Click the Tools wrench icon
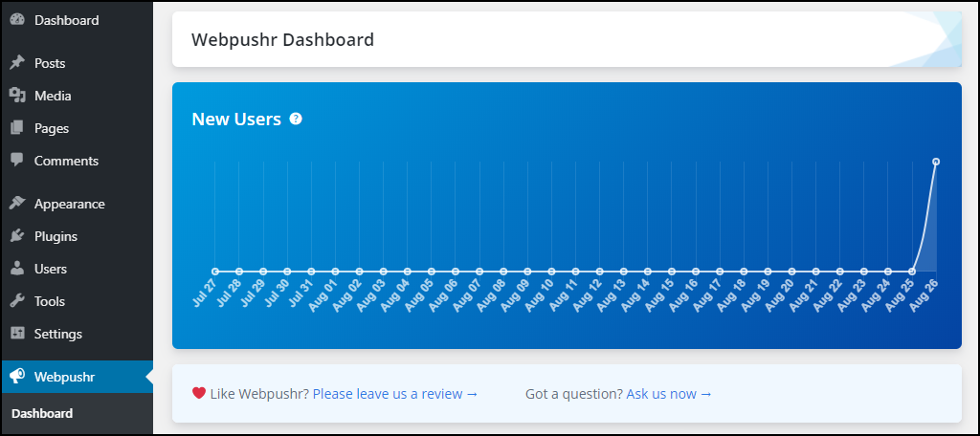Viewport: 980px width, 436px height. point(17,301)
